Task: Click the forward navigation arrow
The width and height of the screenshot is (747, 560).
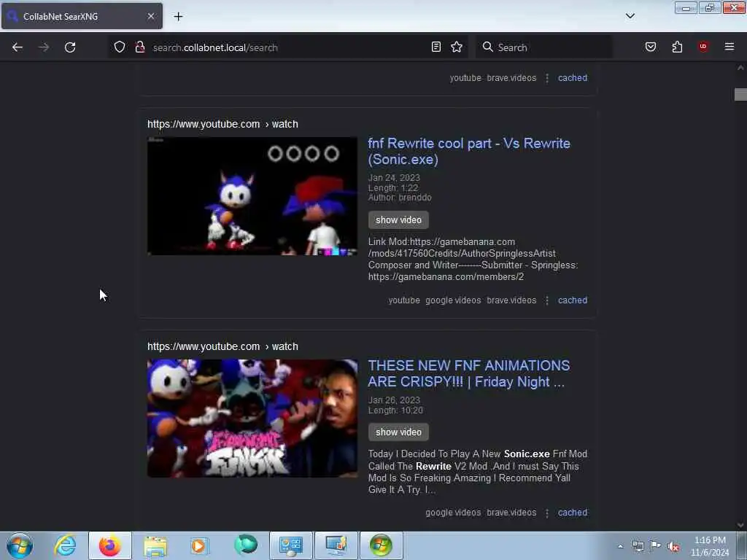Action: tap(44, 47)
